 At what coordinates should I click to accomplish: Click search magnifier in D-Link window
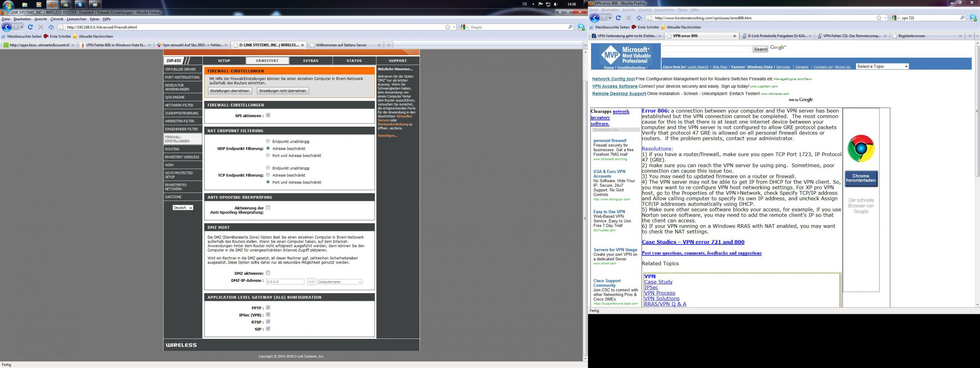coord(570,27)
